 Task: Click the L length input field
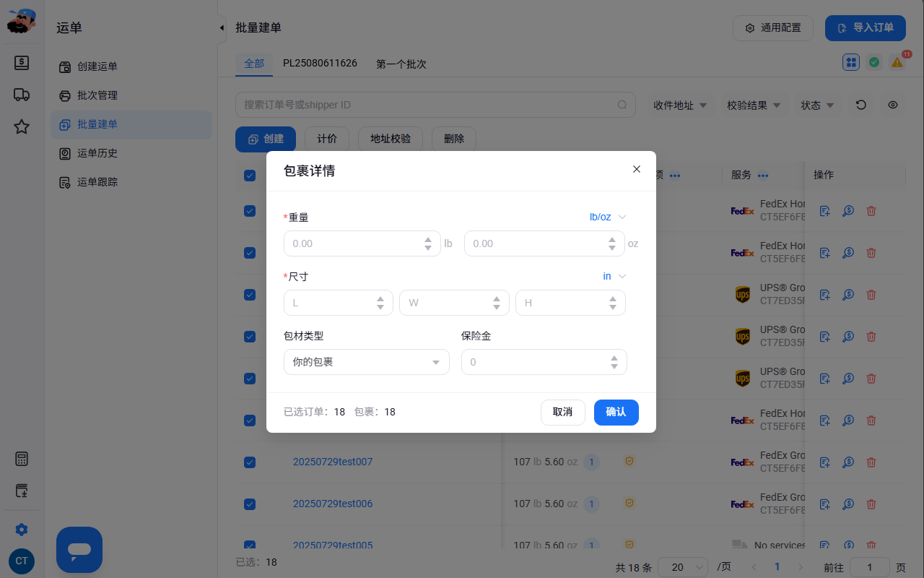[x=339, y=303]
